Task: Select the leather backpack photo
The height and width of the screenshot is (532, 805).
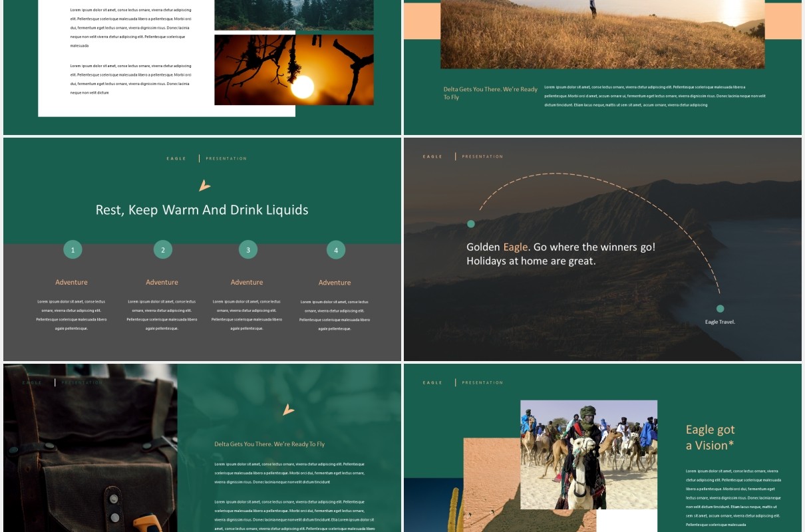Action: [x=90, y=448]
